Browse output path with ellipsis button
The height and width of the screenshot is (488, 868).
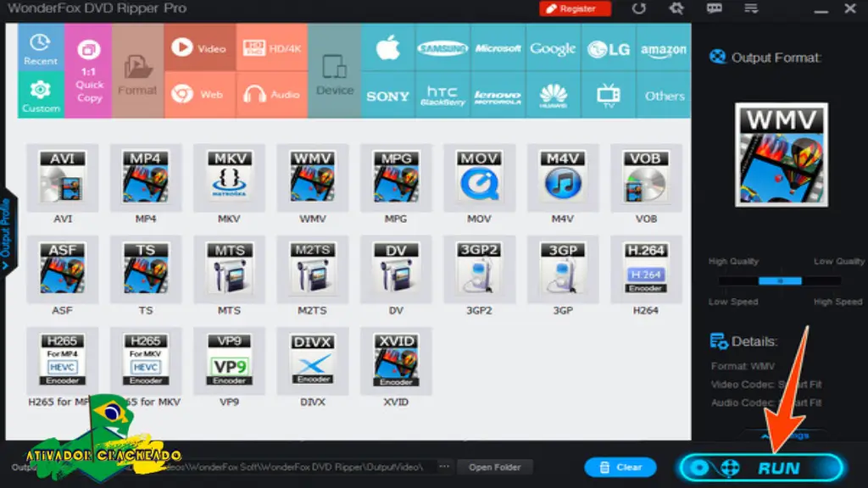444,467
